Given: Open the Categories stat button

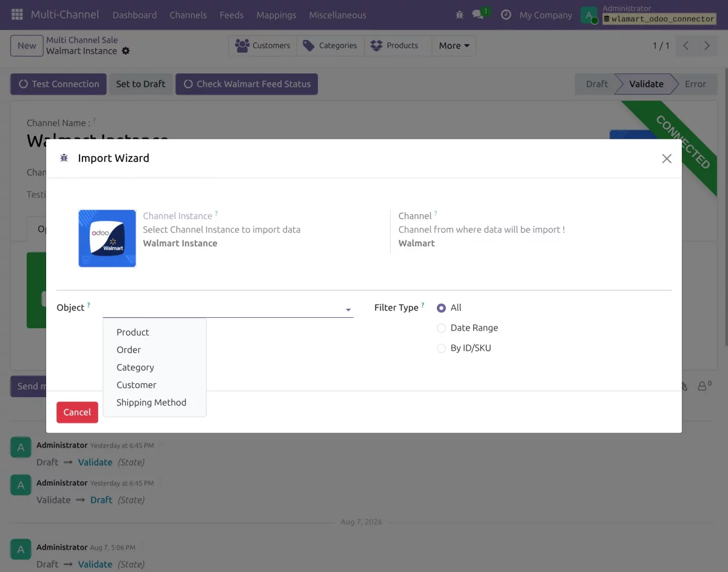Looking at the screenshot, I should pos(331,45).
